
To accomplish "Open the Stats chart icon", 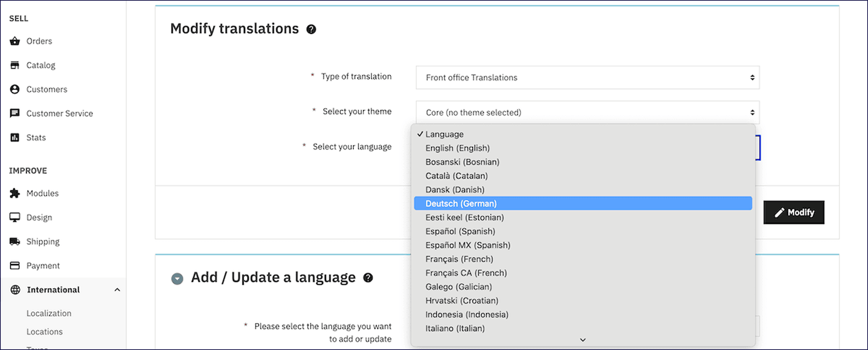I will click(x=15, y=138).
